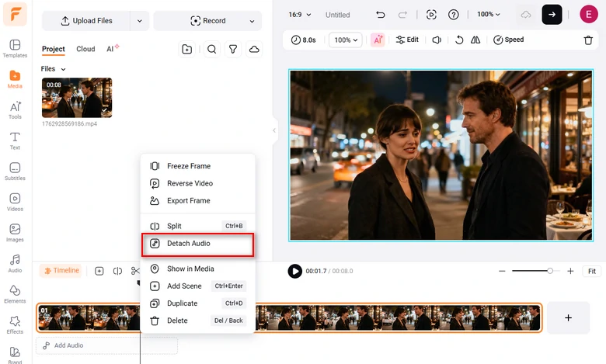
Task: Click the FlexClip logo icon
Action: [x=15, y=14]
